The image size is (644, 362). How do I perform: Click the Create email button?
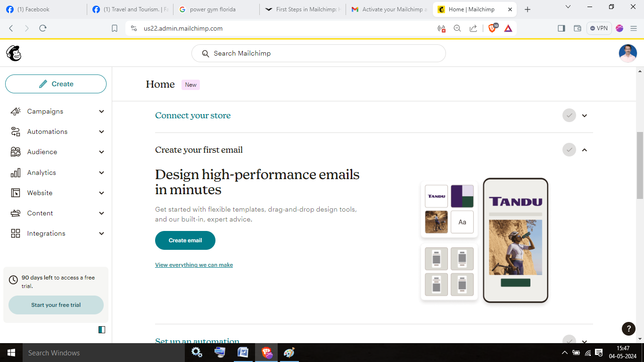click(x=185, y=240)
